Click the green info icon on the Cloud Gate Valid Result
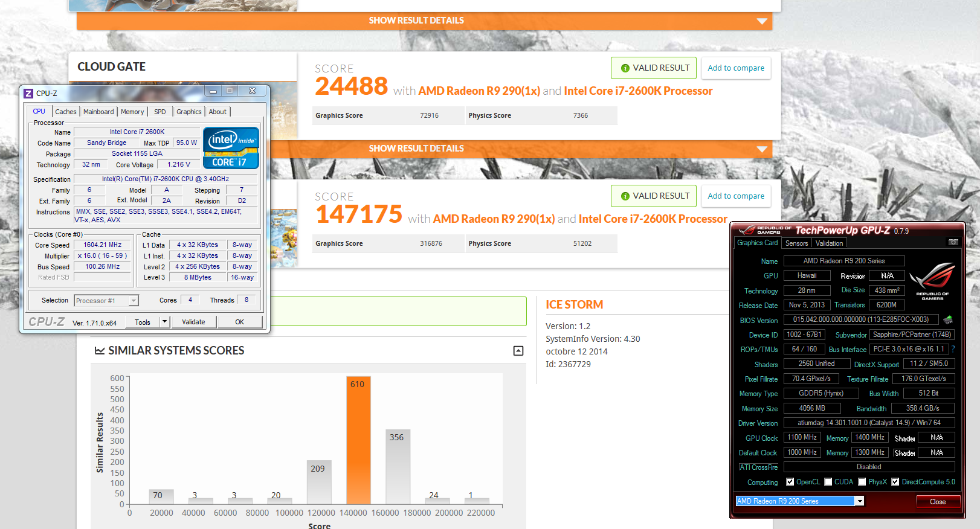 [x=625, y=68]
